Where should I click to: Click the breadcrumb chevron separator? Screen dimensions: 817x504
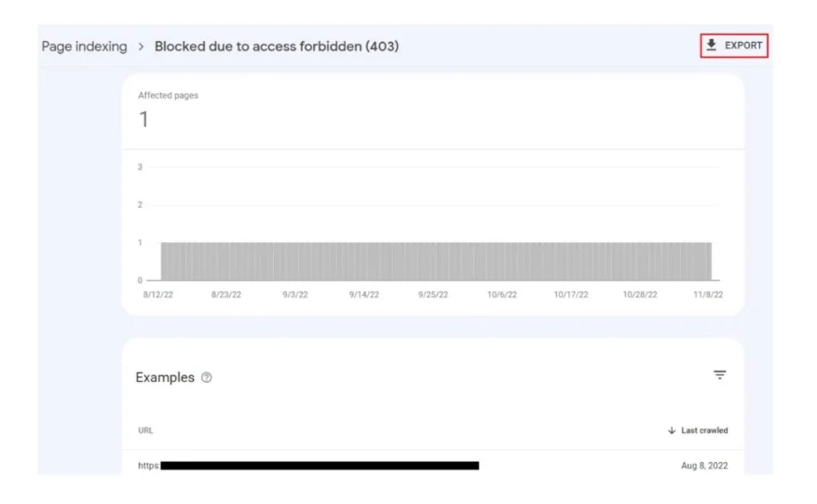(x=141, y=47)
